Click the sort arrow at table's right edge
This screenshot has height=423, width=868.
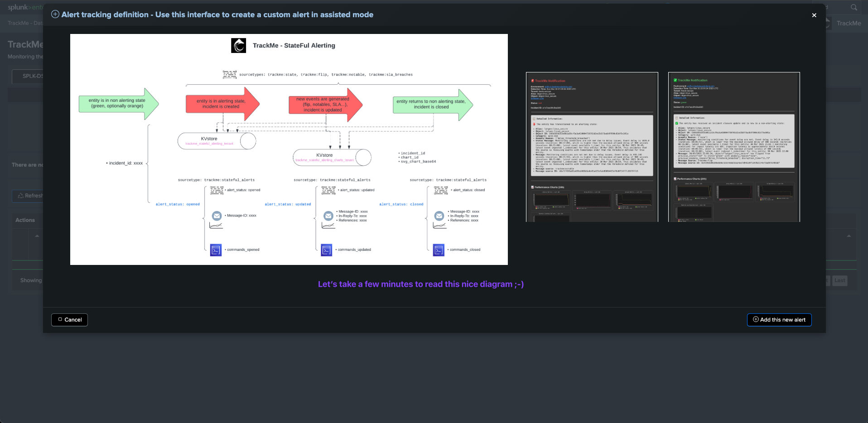849,236
